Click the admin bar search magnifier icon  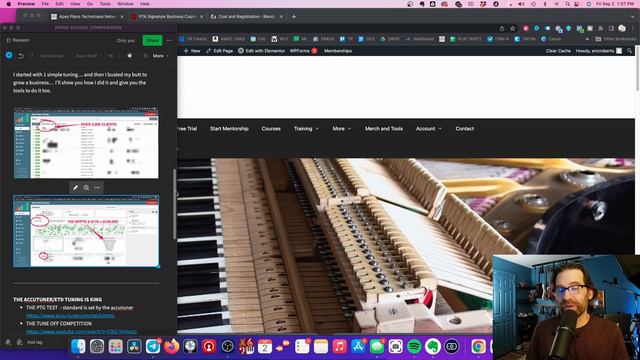click(630, 51)
